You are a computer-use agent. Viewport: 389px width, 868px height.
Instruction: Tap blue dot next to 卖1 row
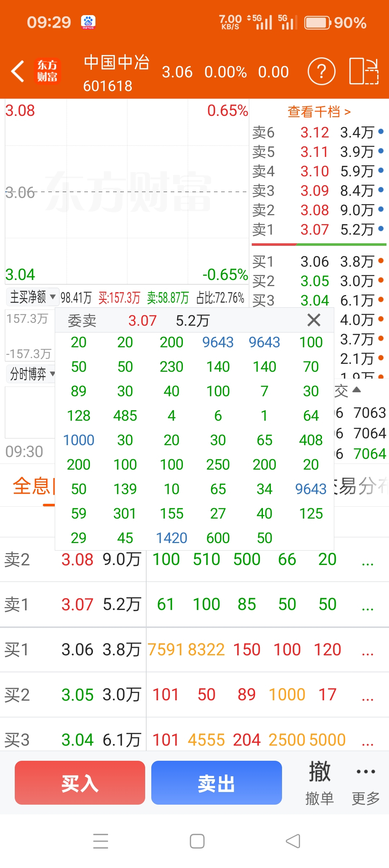381,228
